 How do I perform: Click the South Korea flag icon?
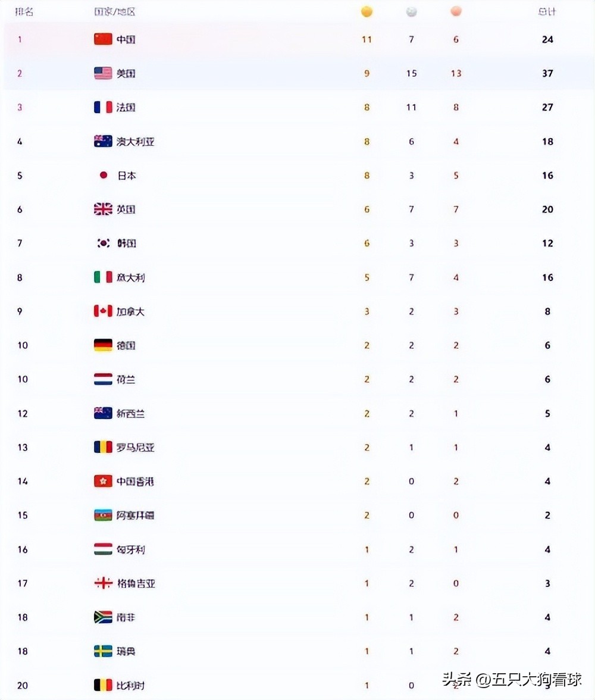(103, 243)
